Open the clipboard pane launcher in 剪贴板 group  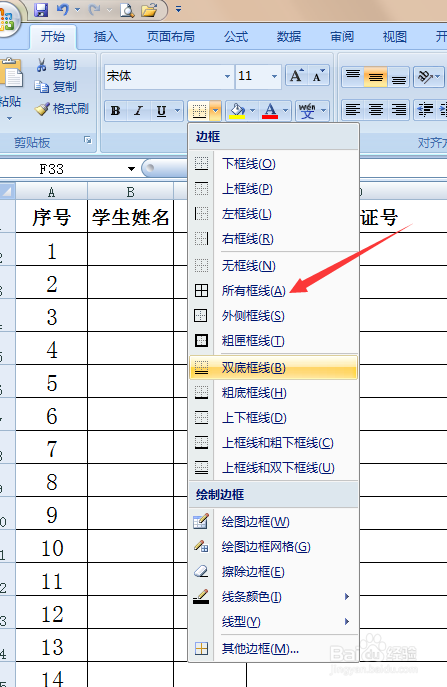(88, 140)
